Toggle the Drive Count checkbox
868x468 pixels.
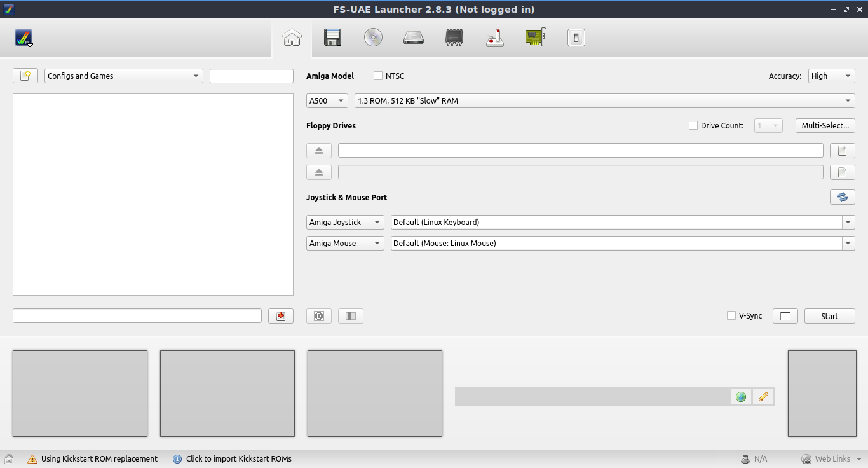[693, 125]
